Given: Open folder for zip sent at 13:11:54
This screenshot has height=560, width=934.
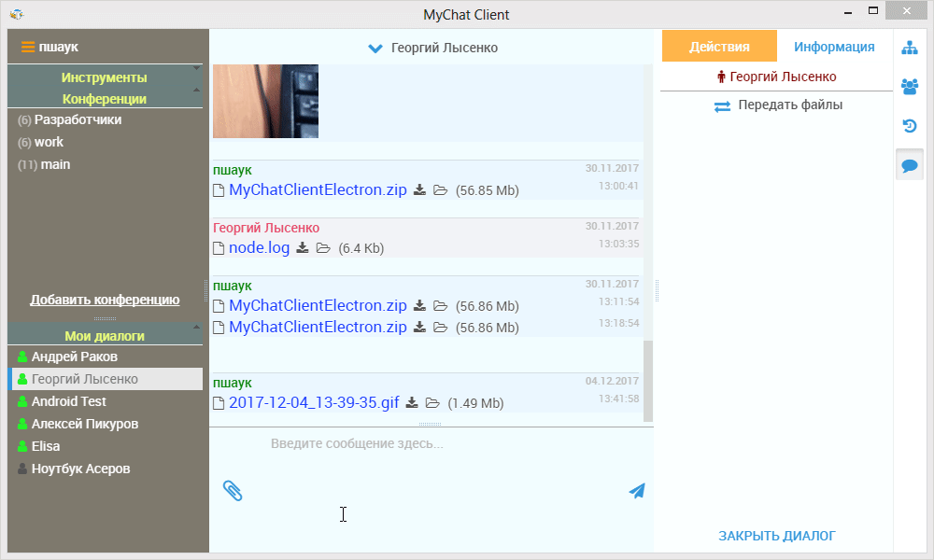Looking at the screenshot, I should 440,305.
